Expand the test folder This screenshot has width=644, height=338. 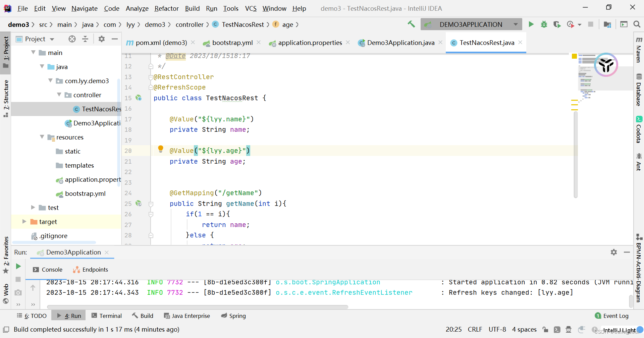coord(33,207)
